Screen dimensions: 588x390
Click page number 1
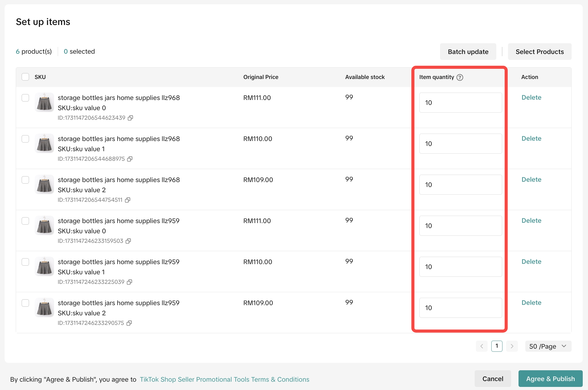coord(497,346)
